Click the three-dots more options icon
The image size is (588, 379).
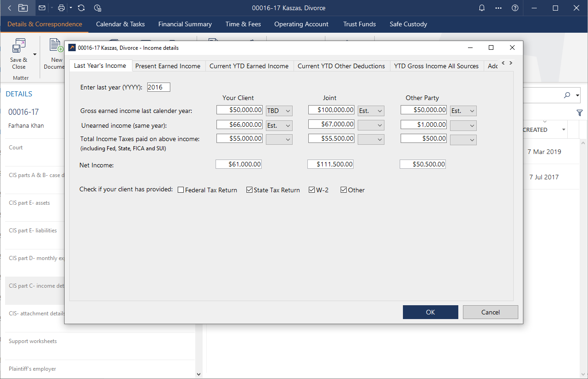tap(498, 8)
